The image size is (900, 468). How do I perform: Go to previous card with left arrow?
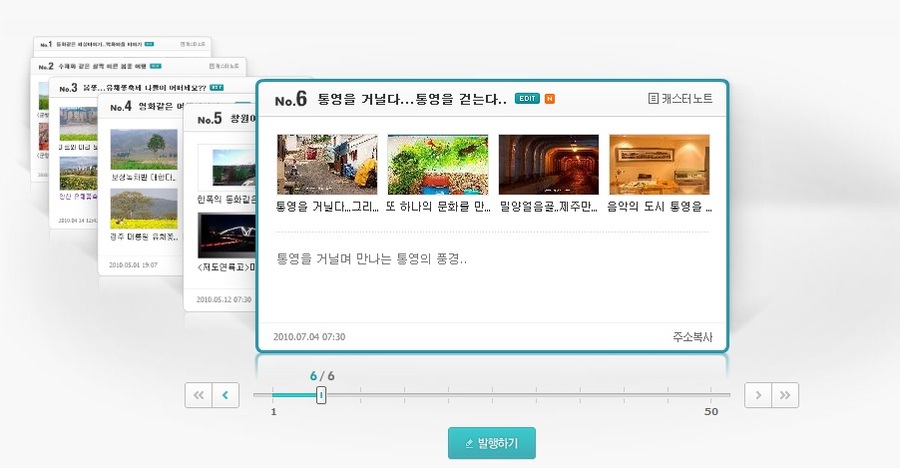point(226,395)
